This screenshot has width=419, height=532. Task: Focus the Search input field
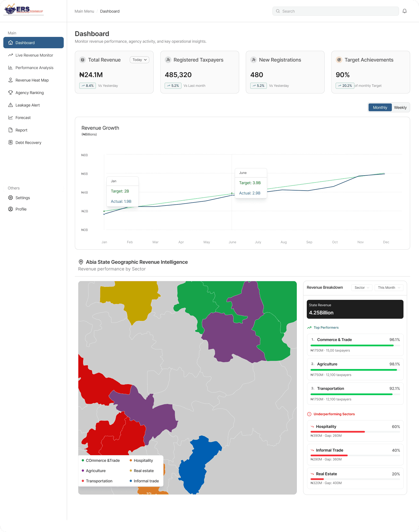coord(336,11)
